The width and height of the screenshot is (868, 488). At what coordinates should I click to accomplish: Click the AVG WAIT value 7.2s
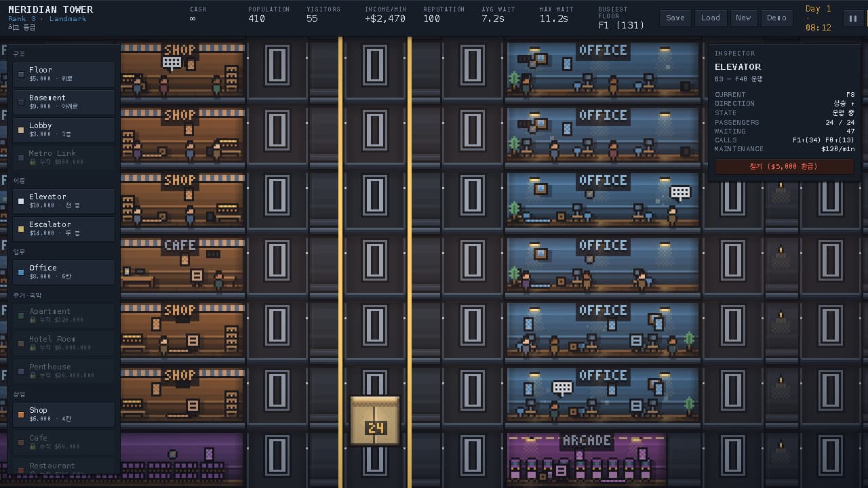(x=493, y=19)
